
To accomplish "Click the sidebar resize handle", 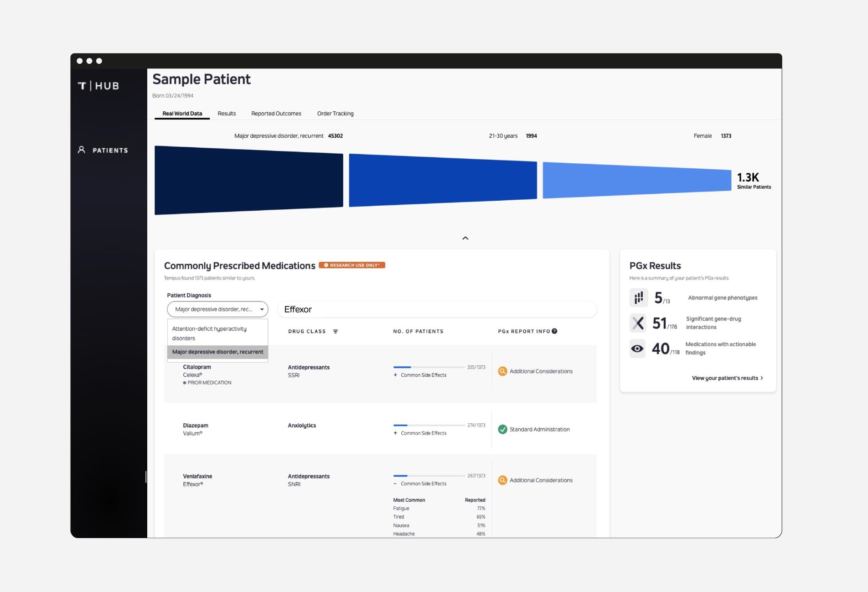I will click(146, 477).
